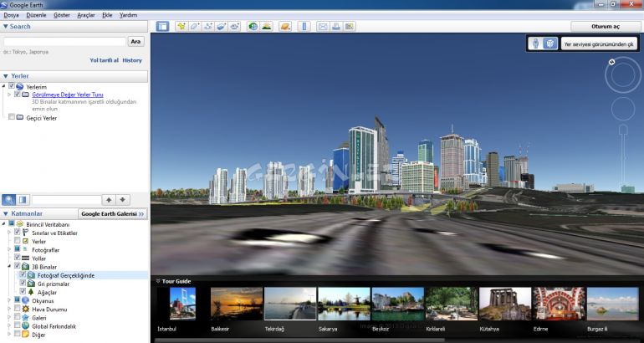Disable the Yollar layer checkbox
Screen dimensions: 644x343
pyautogui.click(x=18, y=257)
